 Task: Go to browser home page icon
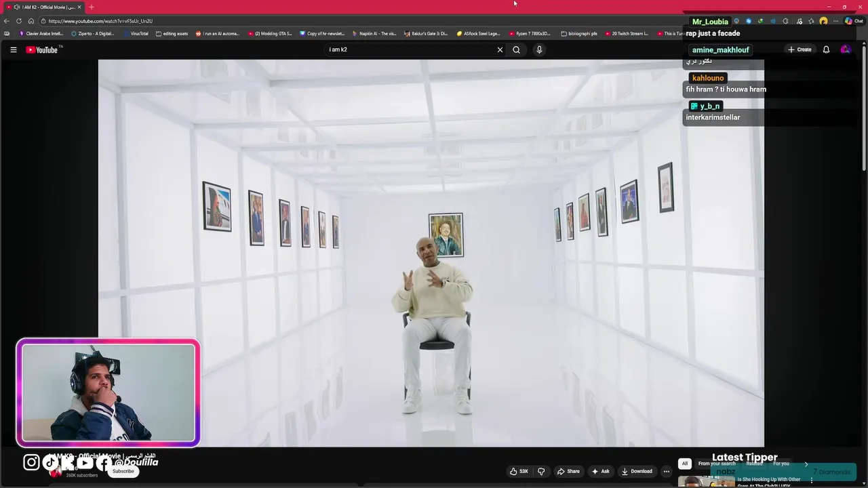[31, 21]
